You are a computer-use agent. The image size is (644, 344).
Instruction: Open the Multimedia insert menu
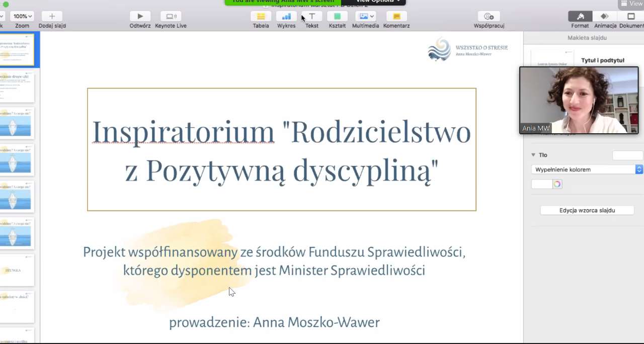pyautogui.click(x=366, y=17)
